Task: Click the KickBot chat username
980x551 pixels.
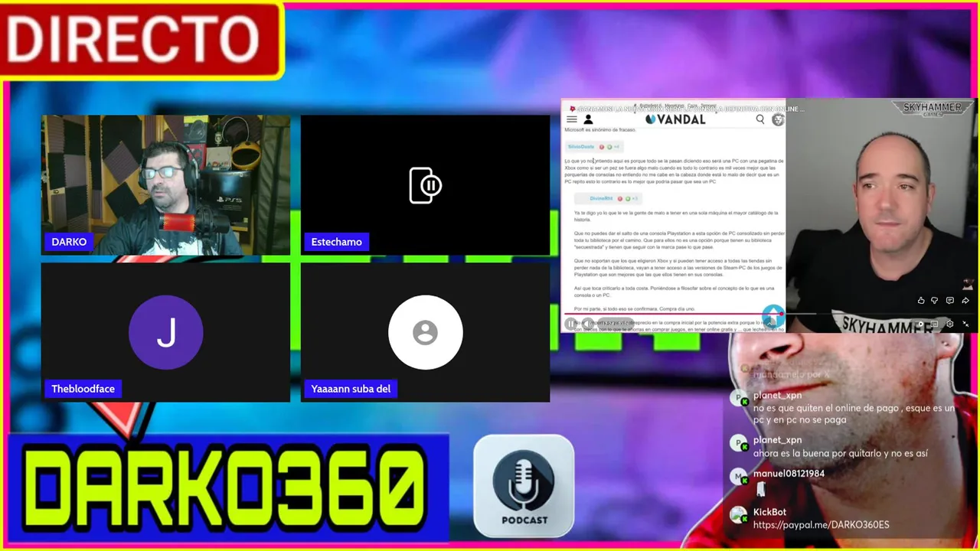Action: coord(769,512)
